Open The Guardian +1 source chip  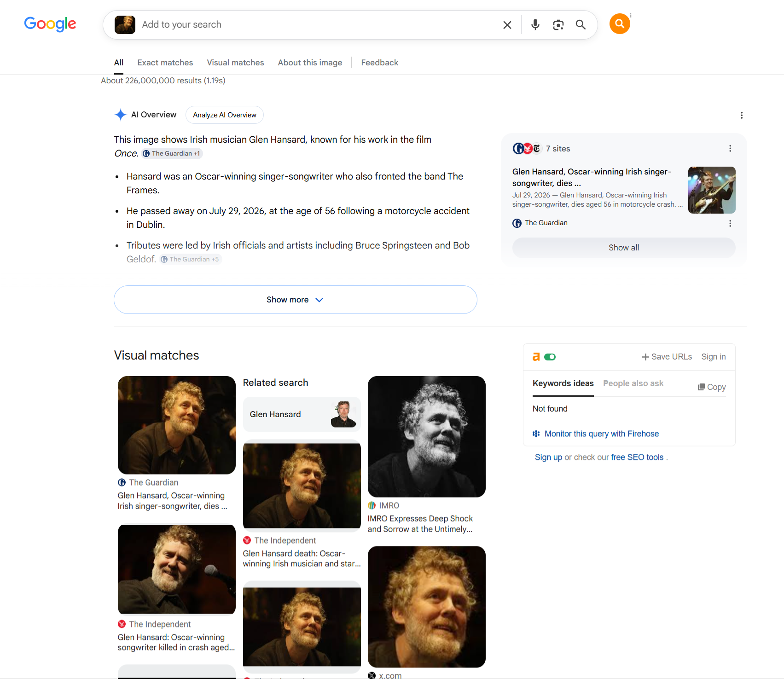click(x=172, y=154)
